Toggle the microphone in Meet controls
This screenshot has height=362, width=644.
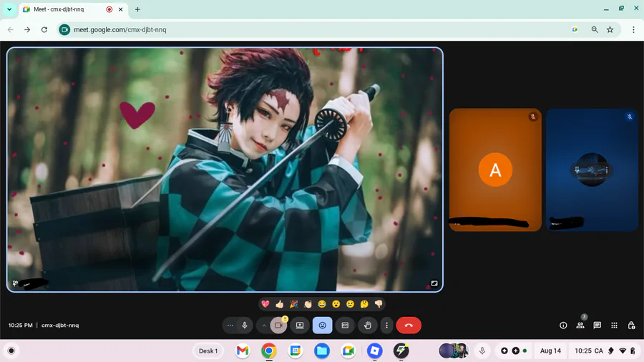pyautogui.click(x=245, y=326)
